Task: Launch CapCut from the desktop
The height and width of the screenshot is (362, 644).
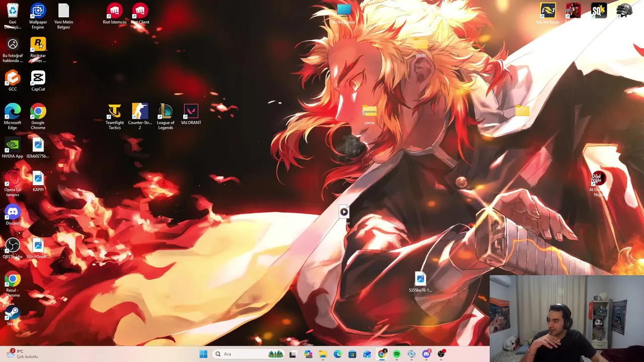Action: (38, 78)
